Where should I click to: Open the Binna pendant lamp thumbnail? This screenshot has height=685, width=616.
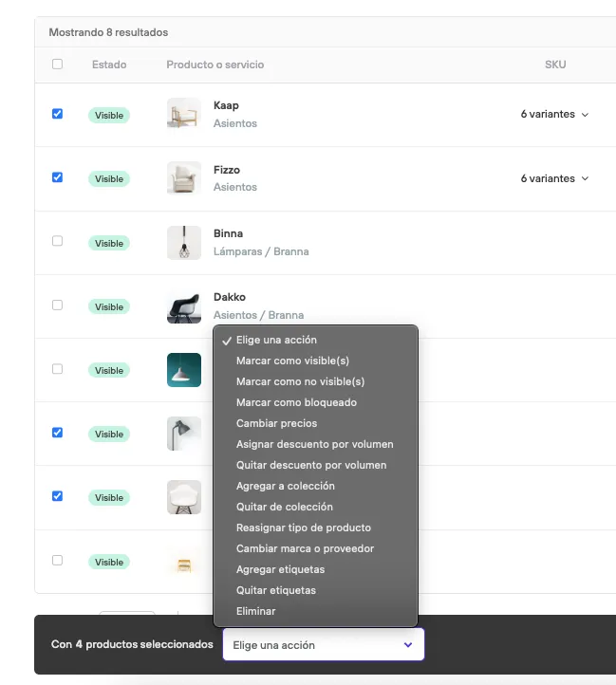[184, 243]
